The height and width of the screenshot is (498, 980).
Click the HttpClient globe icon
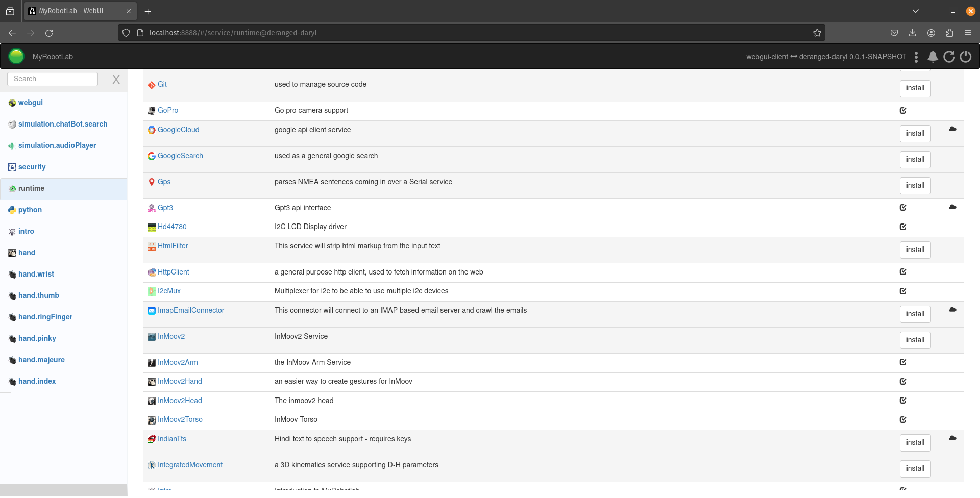tap(152, 273)
